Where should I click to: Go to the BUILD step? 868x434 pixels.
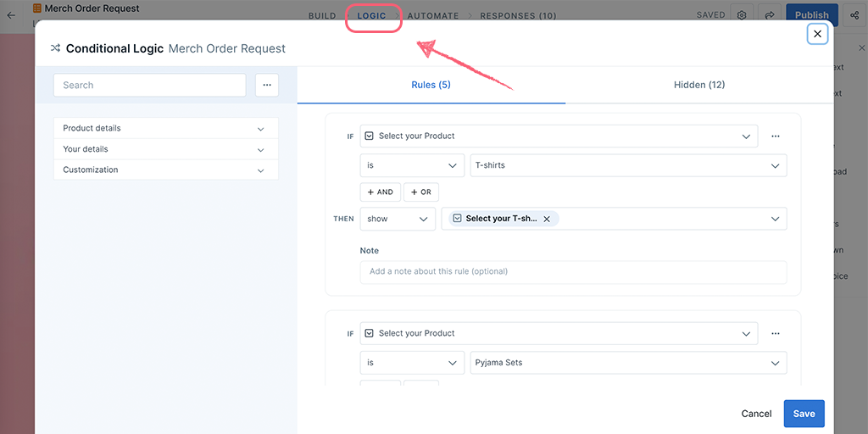coord(322,16)
